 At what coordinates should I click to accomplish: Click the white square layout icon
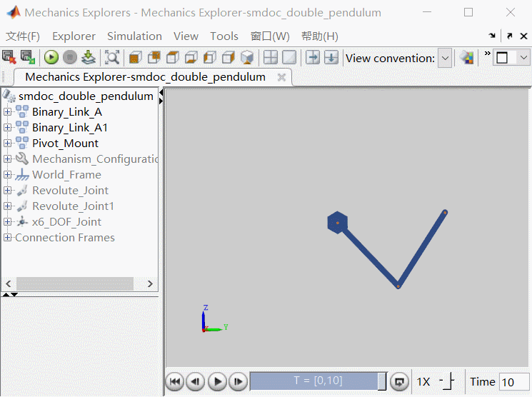click(x=502, y=58)
